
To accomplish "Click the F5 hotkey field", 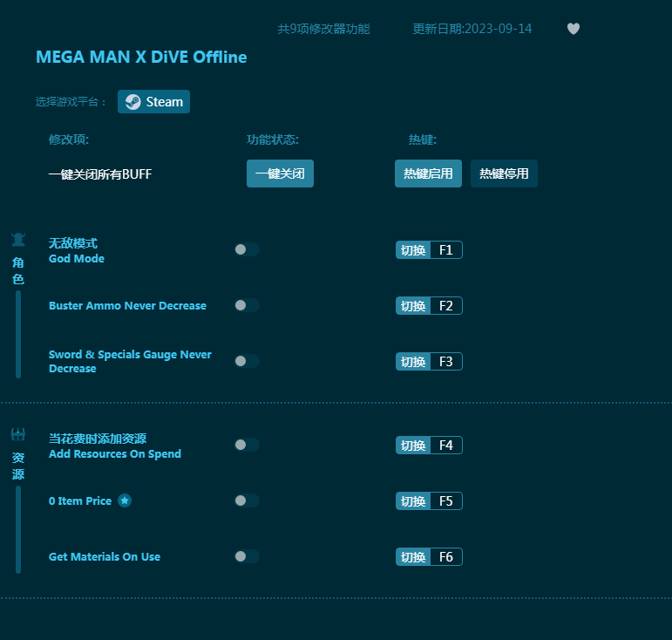I will tap(446, 500).
